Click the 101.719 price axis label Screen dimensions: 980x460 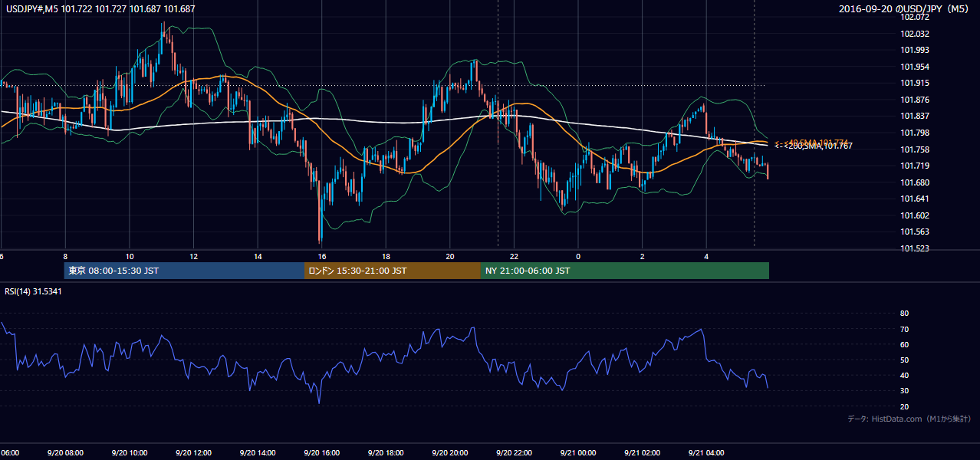[915, 166]
